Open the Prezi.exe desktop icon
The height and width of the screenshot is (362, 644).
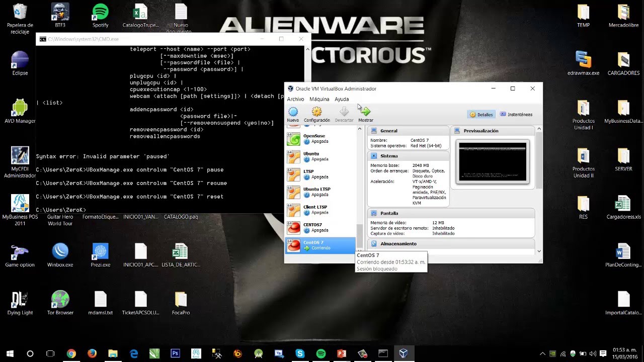pos(100,255)
